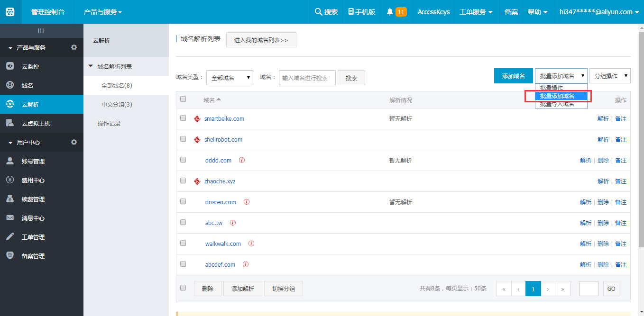This screenshot has height=316, width=644.
Task: Collapse the 域名解析列表 tree node
Action: coord(91,66)
